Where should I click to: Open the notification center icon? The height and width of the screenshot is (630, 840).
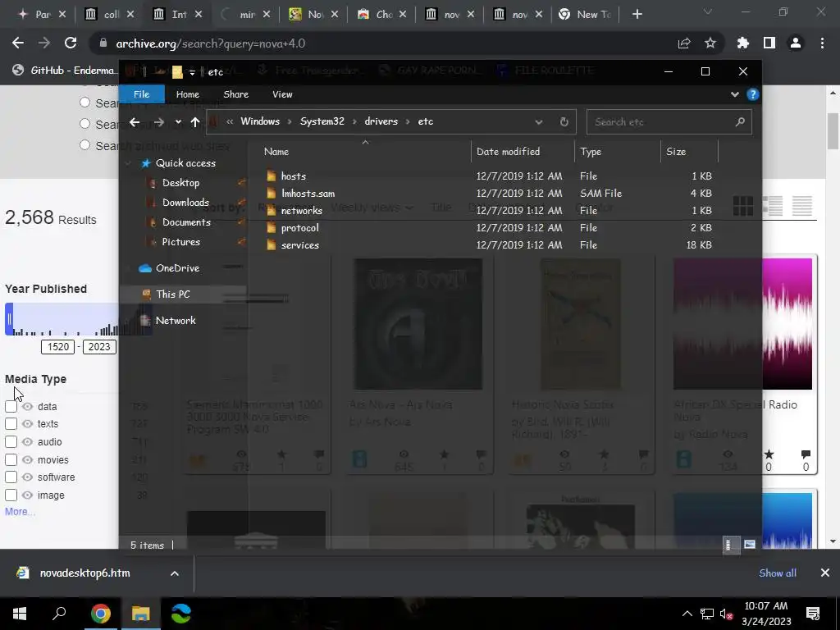813,614
